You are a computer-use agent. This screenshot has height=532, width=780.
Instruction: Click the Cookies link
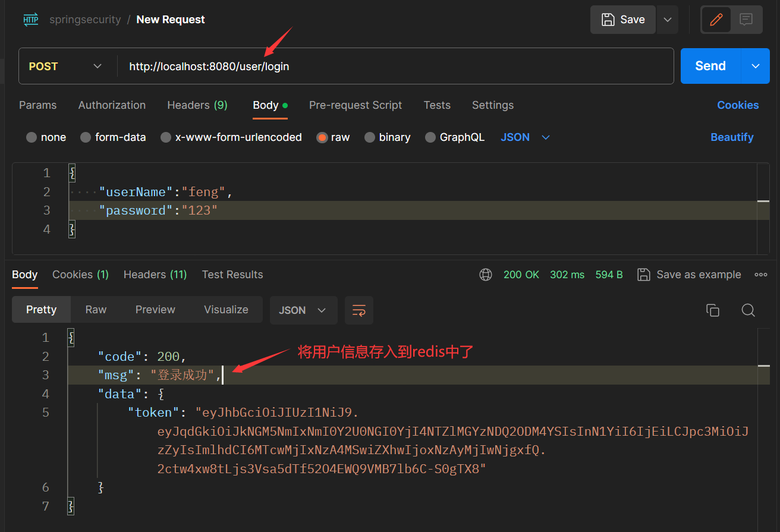pos(738,105)
